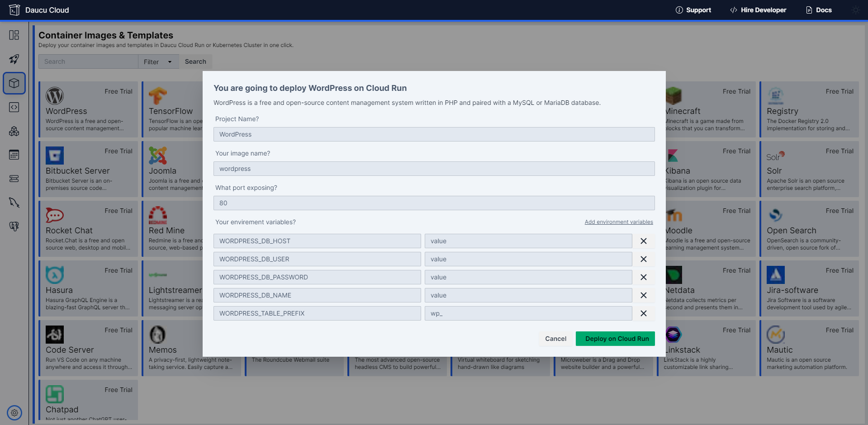Click the Registry logo icon
Viewport: 868px width, 425px height.
point(776,96)
